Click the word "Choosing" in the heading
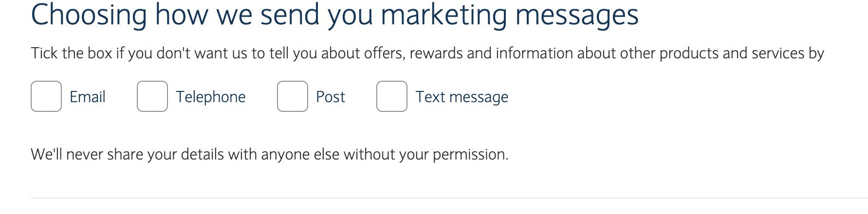Screen dimensions: 868x214 coord(89,15)
